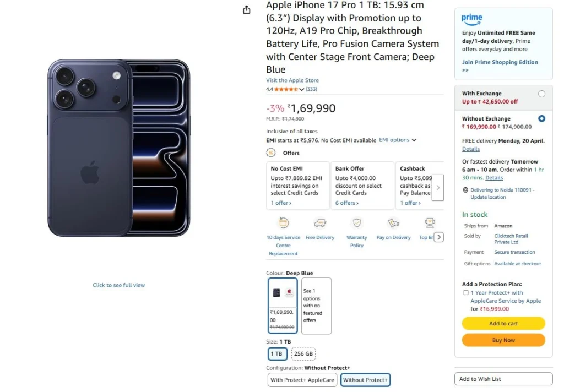
Task: Check the 1 Year Protect+ AppleCare checkbox
Action: pyautogui.click(x=466, y=293)
